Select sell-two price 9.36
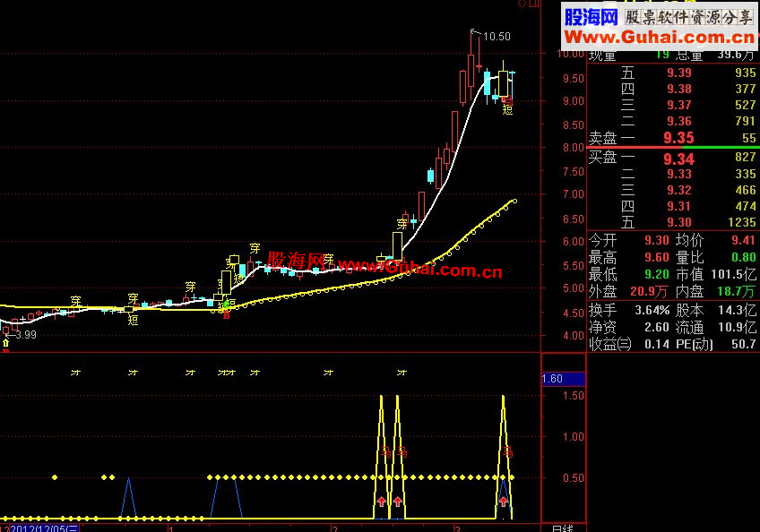This screenshot has width=760, height=532. (679, 121)
